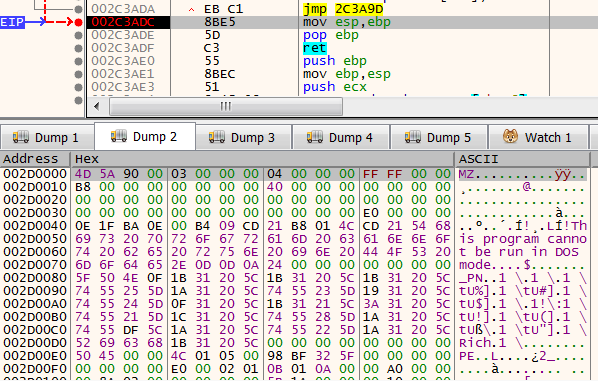
Task: Select the 'ret' instruction
Action: 315,48
